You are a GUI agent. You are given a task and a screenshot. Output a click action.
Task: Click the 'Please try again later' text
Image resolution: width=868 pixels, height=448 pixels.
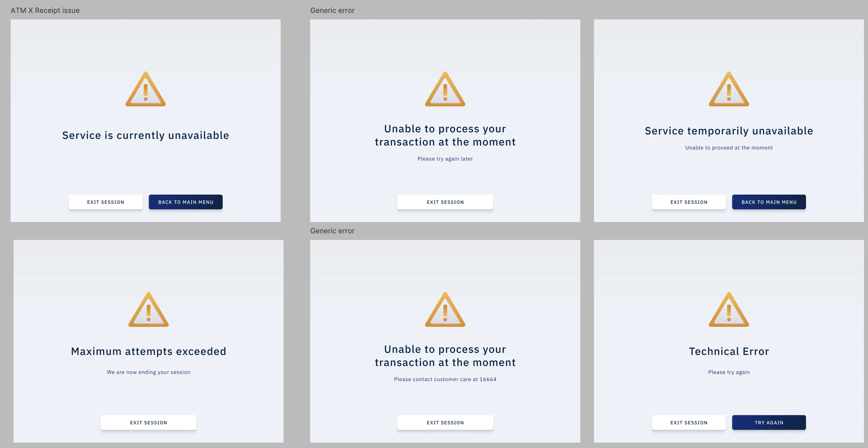coord(445,159)
